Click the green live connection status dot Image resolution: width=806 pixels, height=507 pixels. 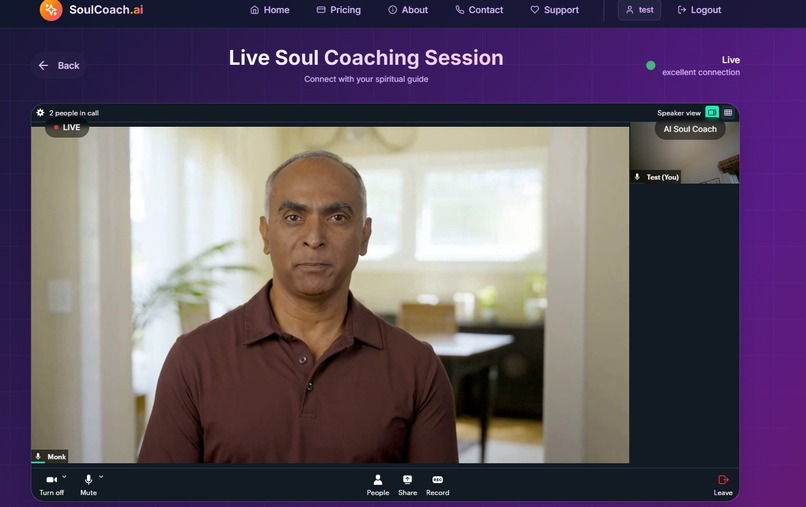(651, 65)
